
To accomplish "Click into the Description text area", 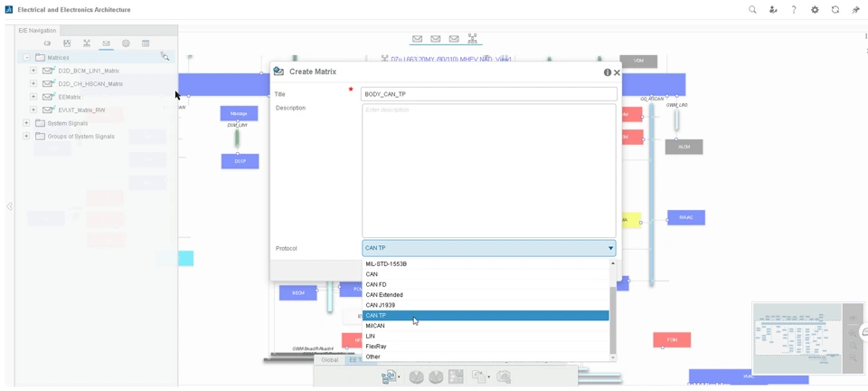I will pos(489,170).
